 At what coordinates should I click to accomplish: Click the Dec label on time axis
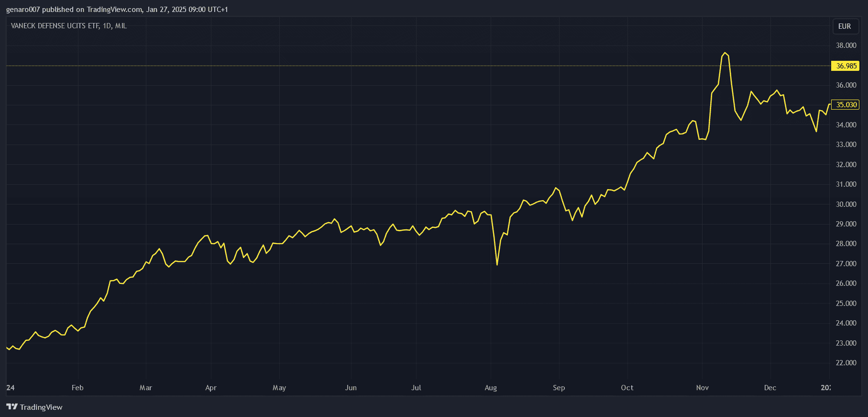(770, 388)
